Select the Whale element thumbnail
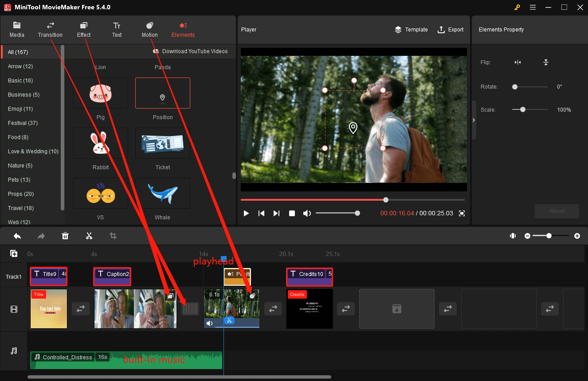The height and width of the screenshot is (381, 588). tap(162, 193)
